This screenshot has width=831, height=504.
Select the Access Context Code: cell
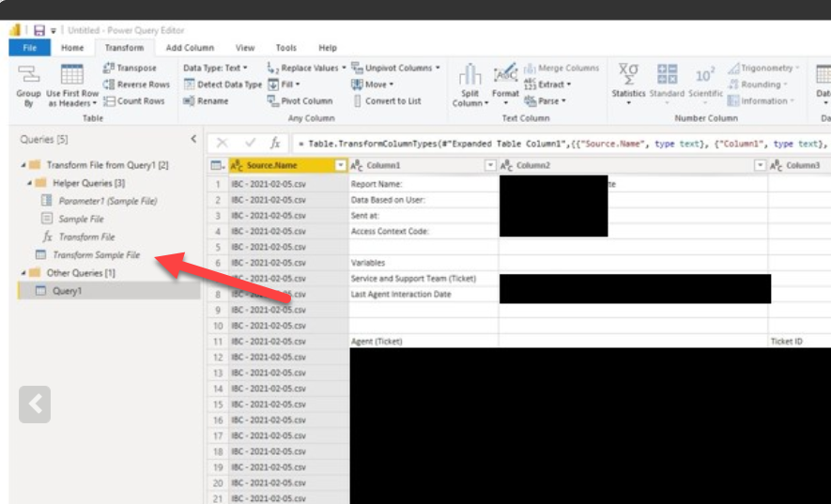(x=423, y=231)
